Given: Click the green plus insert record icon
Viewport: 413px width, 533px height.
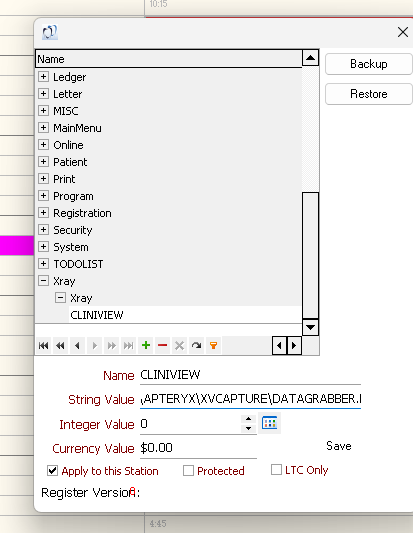Looking at the screenshot, I should pos(146,346).
